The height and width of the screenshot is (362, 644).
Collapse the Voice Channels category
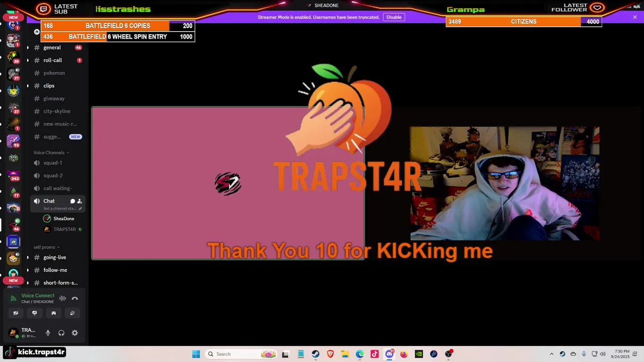click(x=51, y=152)
